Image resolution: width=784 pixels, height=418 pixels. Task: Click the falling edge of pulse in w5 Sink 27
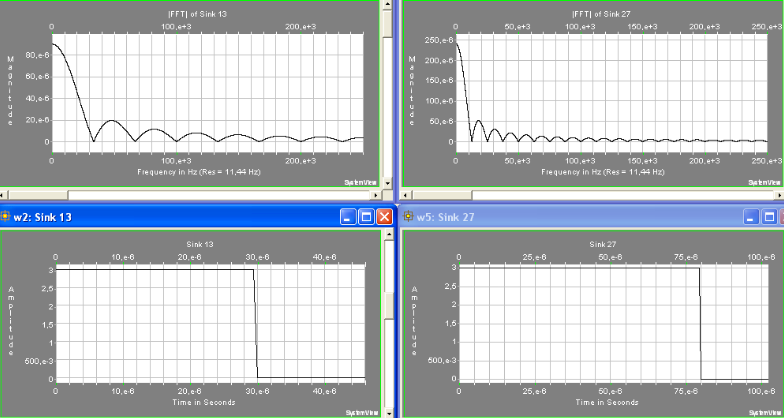coord(700,324)
